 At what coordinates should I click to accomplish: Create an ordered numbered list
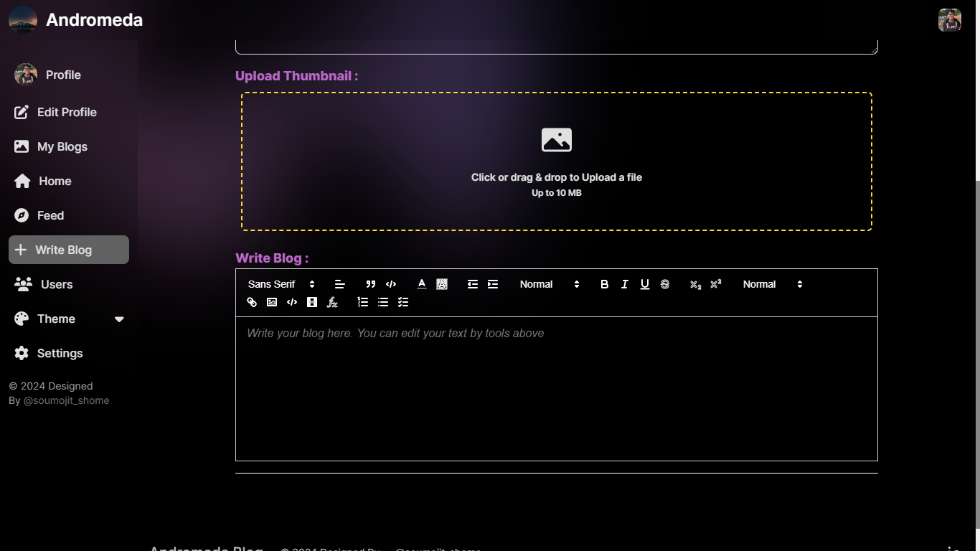363,302
